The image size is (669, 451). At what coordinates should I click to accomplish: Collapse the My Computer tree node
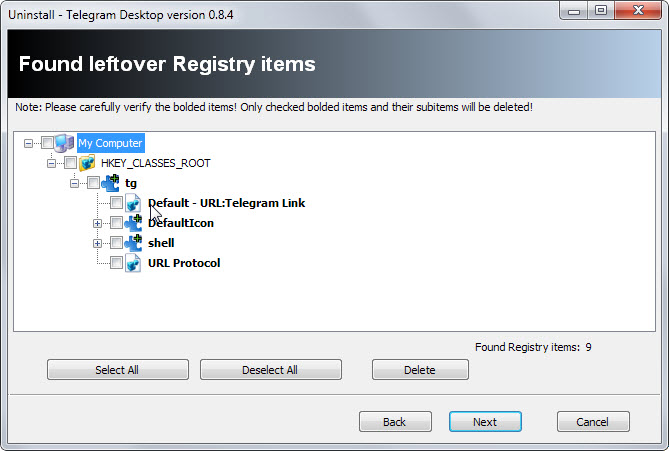pyautogui.click(x=28, y=143)
